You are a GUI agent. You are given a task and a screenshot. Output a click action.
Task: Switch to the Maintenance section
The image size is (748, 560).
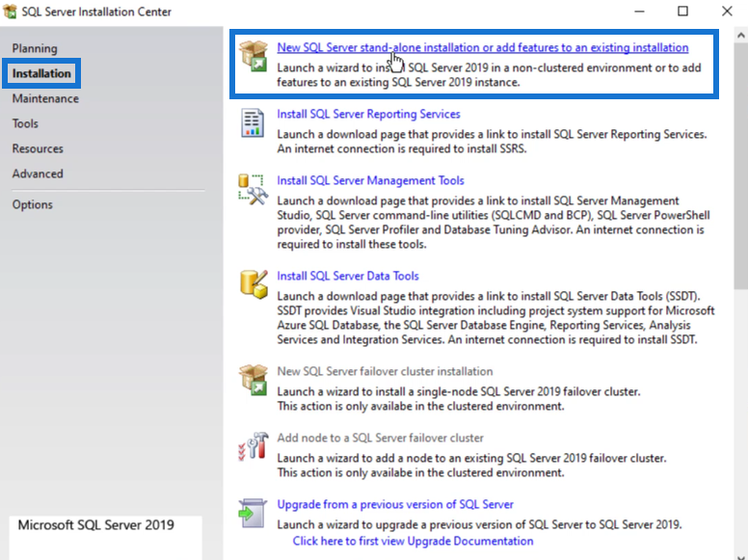pyautogui.click(x=46, y=98)
